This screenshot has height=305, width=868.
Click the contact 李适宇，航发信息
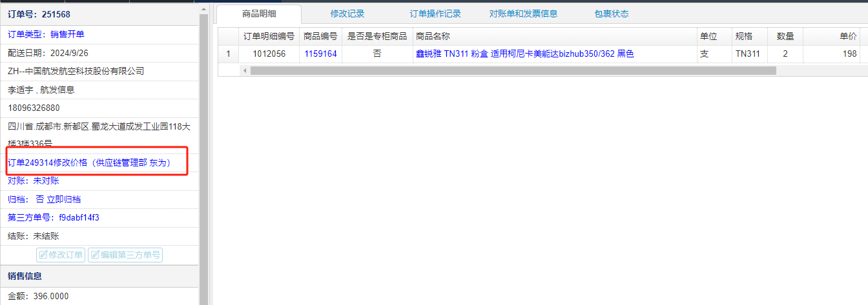click(41, 90)
